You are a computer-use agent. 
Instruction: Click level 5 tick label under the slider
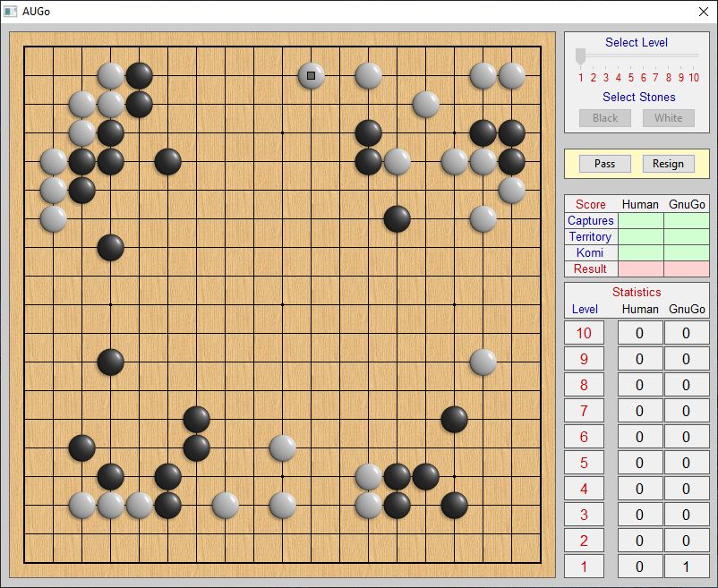[631, 78]
